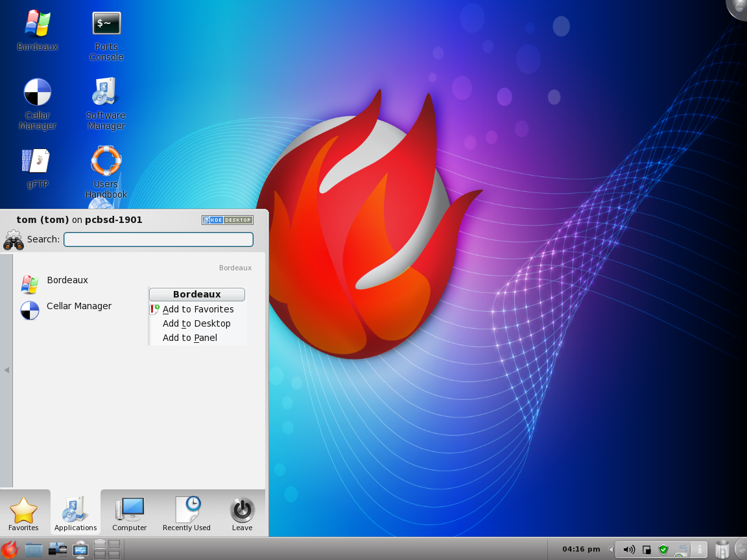Click the network tray icon

(x=682, y=550)
